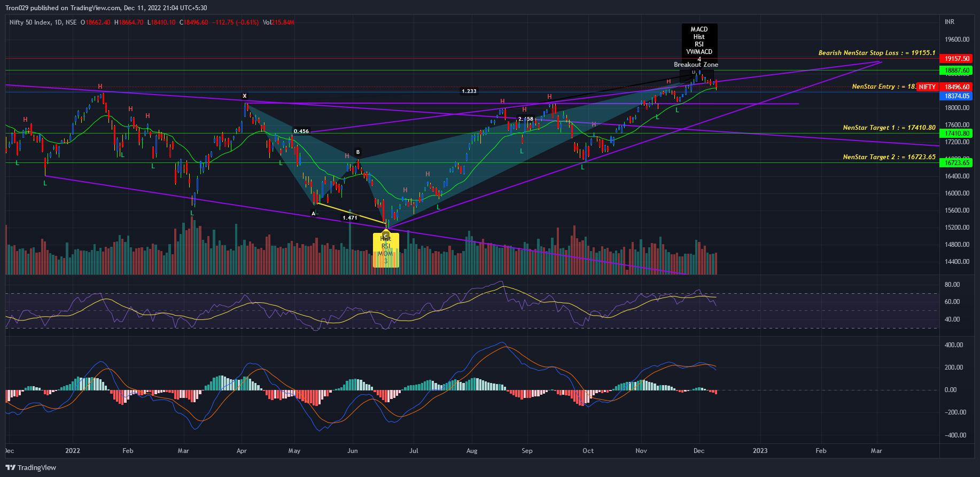Screen dimensions: 980x477
Task: Click the blue 18374.05 price tag
Action: [x=956, y=96]
